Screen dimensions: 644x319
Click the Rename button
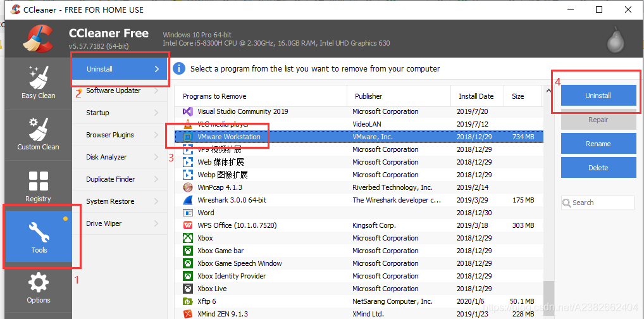pos(598,144)
